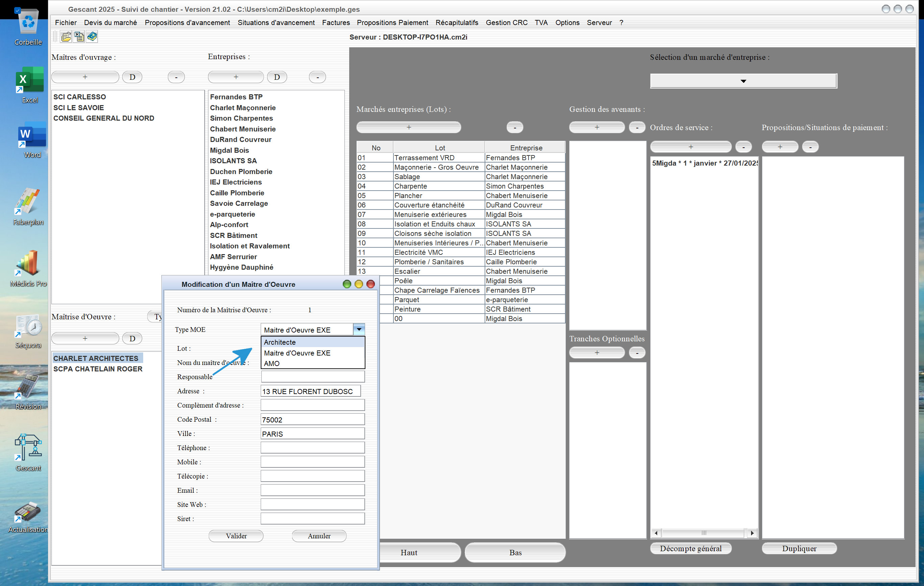Viewport: 924px width, 586px height.
Task: Choose Maitre d'Oeuvre EXE list option
Action: [313, 353]
